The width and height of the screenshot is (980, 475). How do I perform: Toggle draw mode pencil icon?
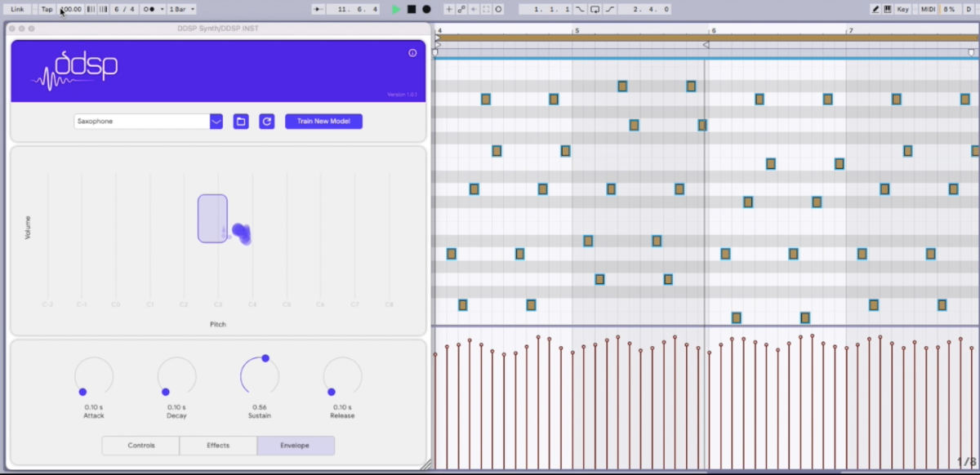875,9
